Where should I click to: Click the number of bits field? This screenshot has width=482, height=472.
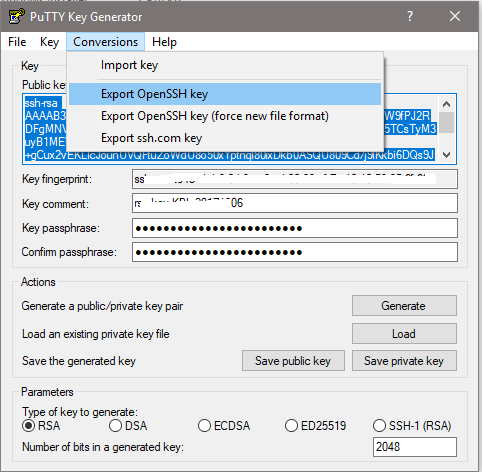tap(415, 447)
